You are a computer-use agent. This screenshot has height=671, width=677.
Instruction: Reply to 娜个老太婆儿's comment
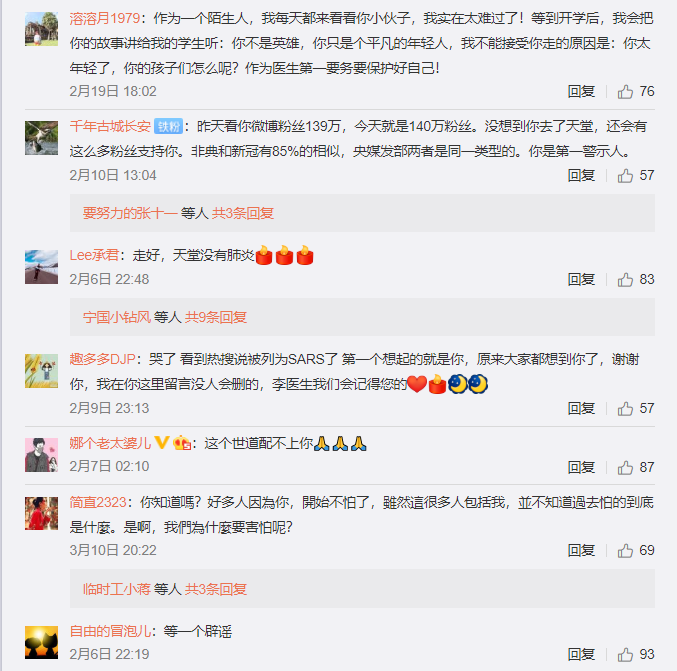tap(581, 467)
